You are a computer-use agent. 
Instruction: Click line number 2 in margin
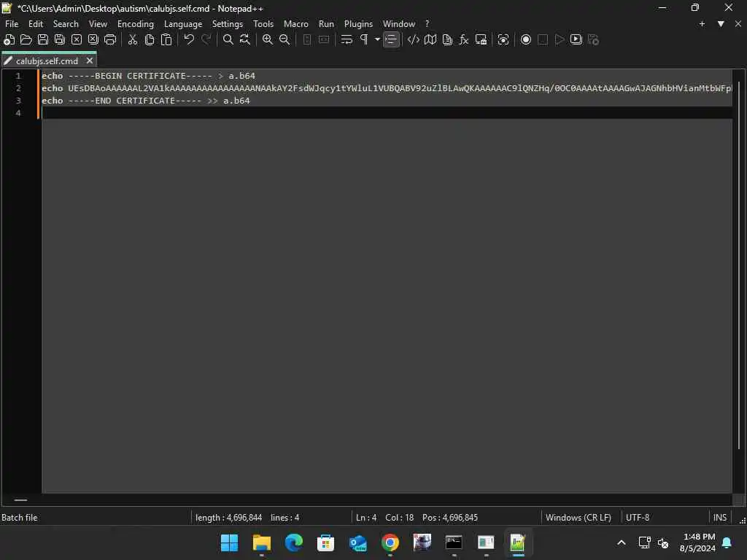pos(18,88)
